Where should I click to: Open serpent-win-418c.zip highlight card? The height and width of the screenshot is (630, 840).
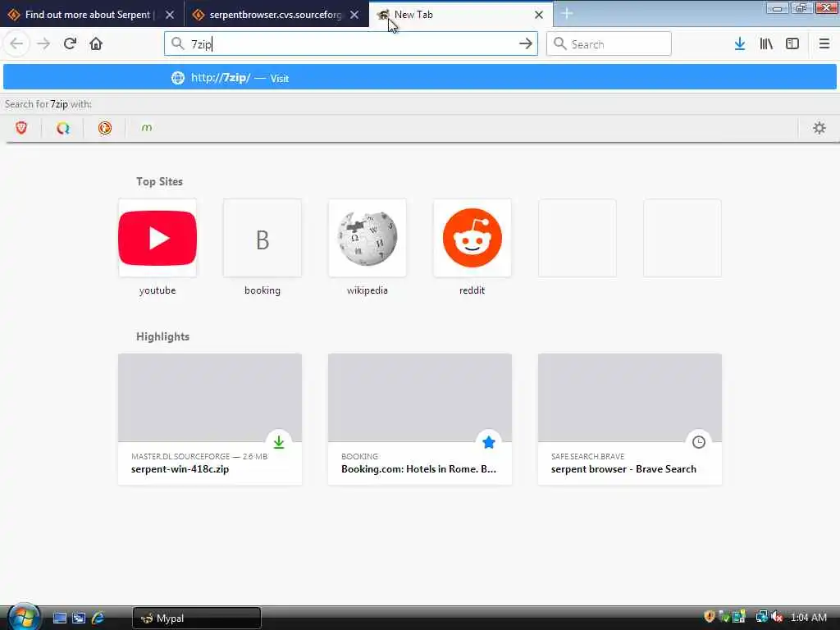tap(210, 419)
